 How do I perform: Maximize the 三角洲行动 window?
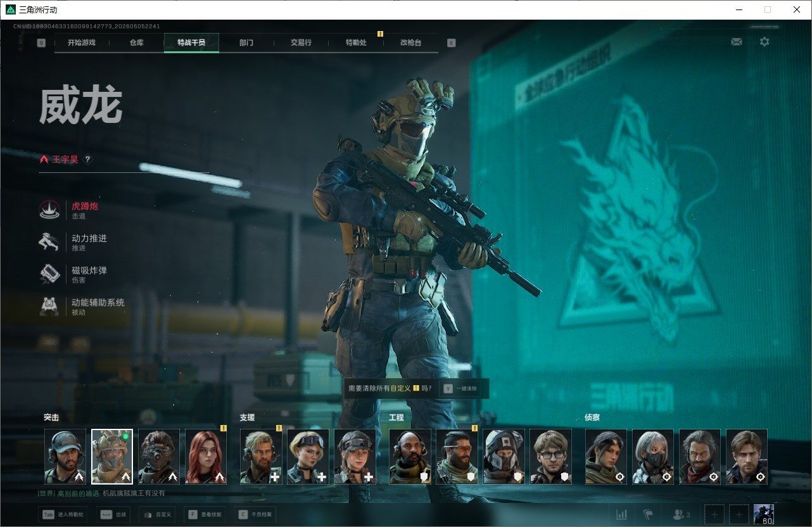click(768, 10)
